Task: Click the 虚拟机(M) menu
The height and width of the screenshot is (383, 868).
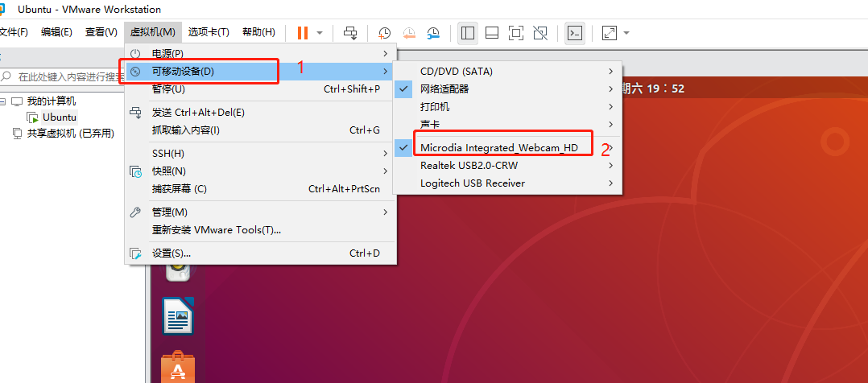Action: pyautogui.click(x=153, y=32)
